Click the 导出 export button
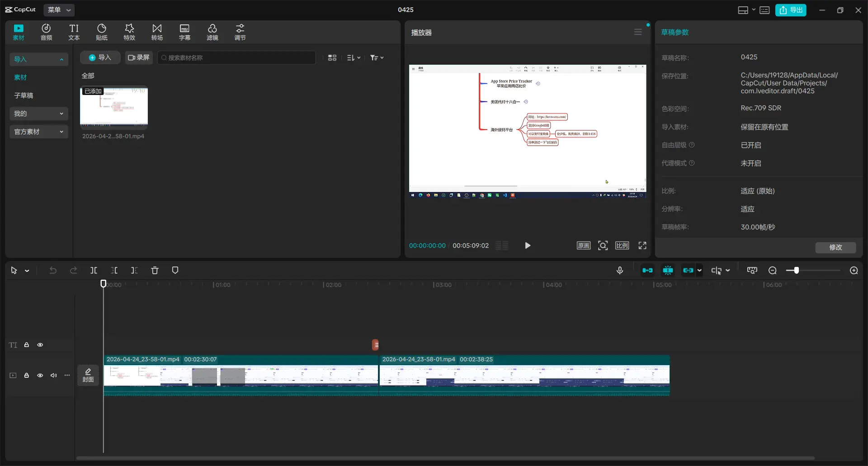 (x=791, y=10)
